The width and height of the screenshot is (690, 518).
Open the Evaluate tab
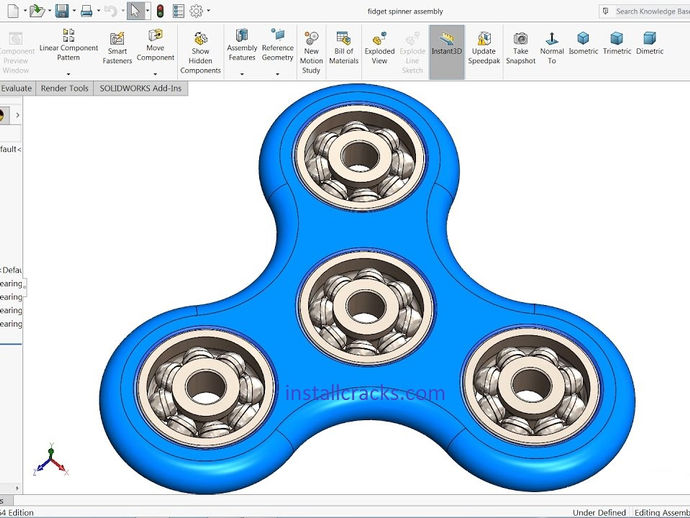coord(17,88)
